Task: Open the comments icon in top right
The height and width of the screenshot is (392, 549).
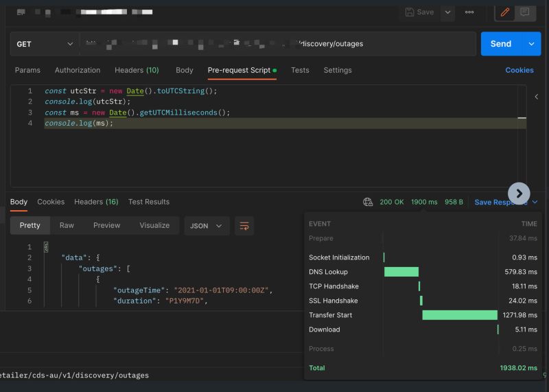Action: pyautogui.click(x=525, y=12)
